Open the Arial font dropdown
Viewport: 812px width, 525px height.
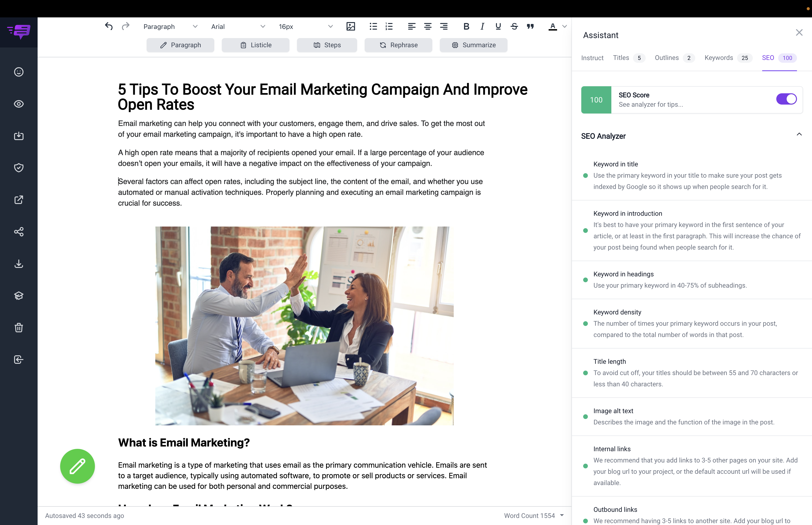[x=238, y=27]
